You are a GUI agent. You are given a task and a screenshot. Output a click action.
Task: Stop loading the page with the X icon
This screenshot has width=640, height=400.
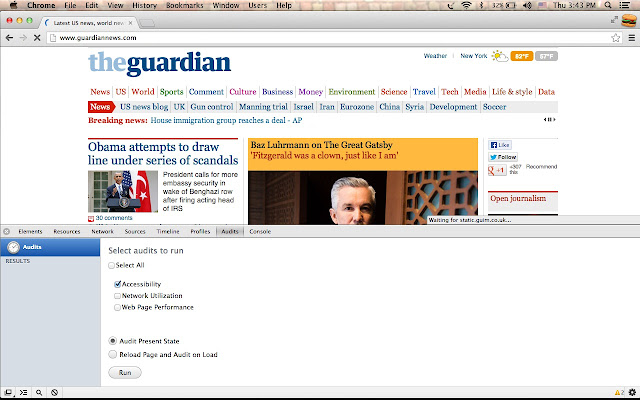[x=37, y=38]
